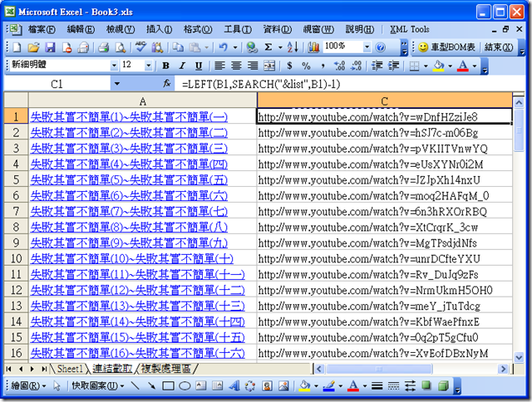Screen dimensions: 532x402
Task: Switch to the 複製處理區 sheet tab
Action: 166,369
